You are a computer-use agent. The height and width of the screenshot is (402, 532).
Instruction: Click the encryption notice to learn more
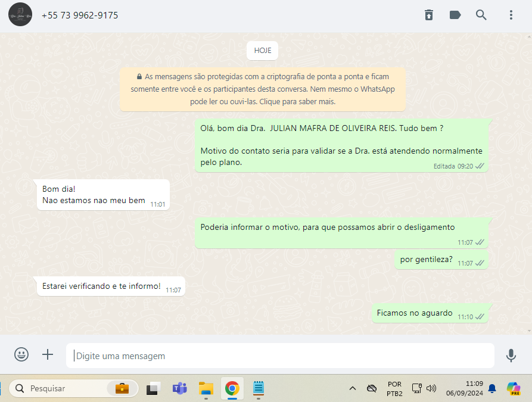click(x=263, y=89)
